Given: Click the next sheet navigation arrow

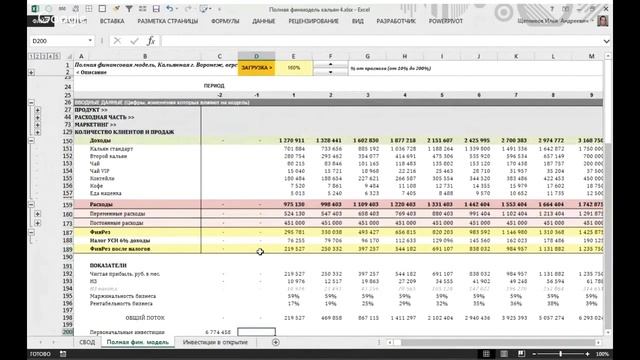Looking at the screenshot, I should tap(53, 342).
